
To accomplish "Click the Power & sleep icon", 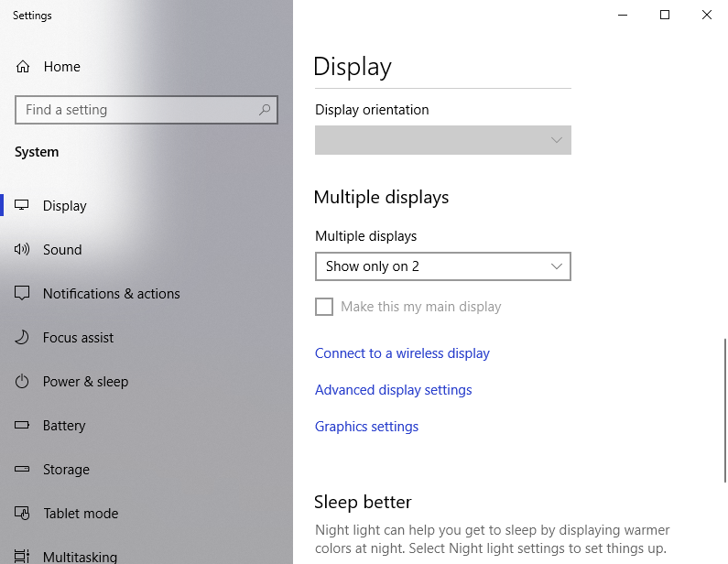I will click(23, 382).
